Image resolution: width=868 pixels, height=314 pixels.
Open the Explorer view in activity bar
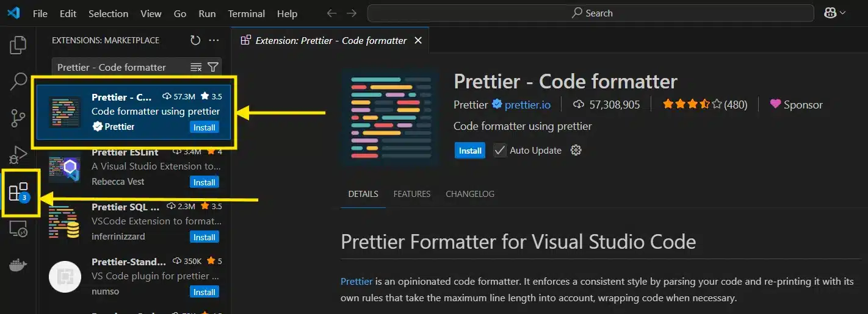pos(19,45)
